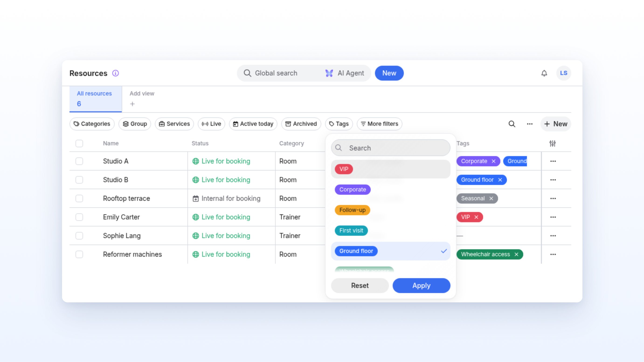Screen dimensions: 644x362
Task: Click the AI Agent button
Action: tap(344, 73)
